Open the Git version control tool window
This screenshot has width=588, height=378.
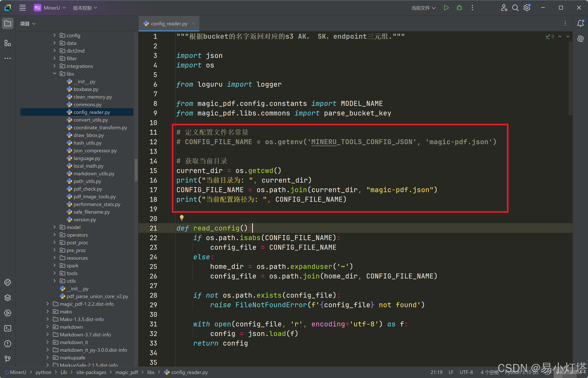8,359
